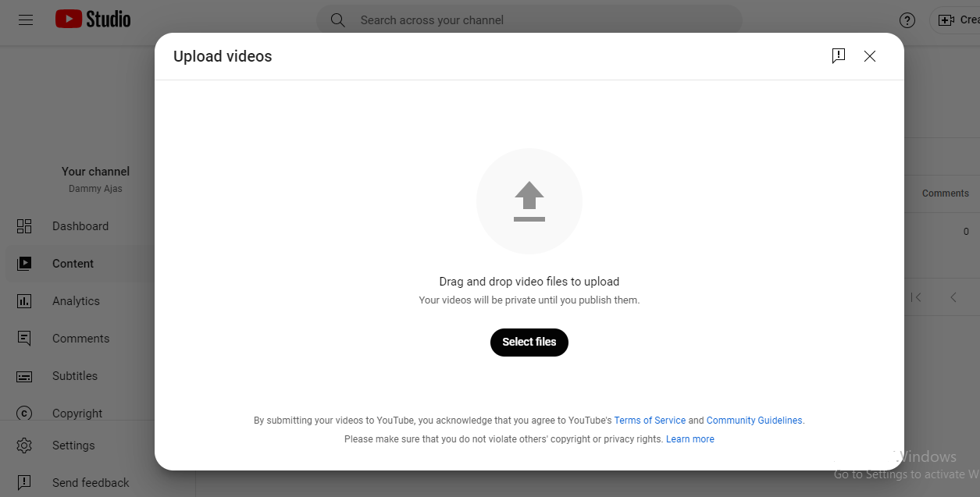Click the help question mark icon

coord(907,20)
